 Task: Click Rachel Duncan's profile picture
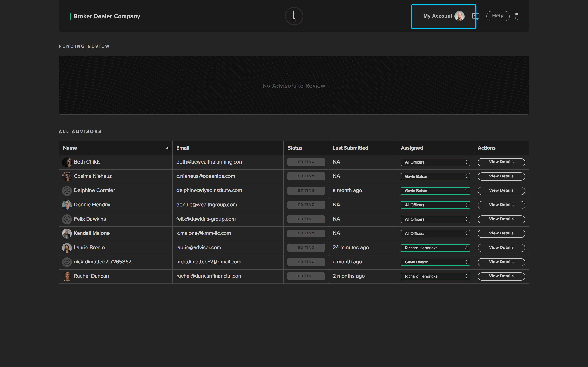(67, 276)
